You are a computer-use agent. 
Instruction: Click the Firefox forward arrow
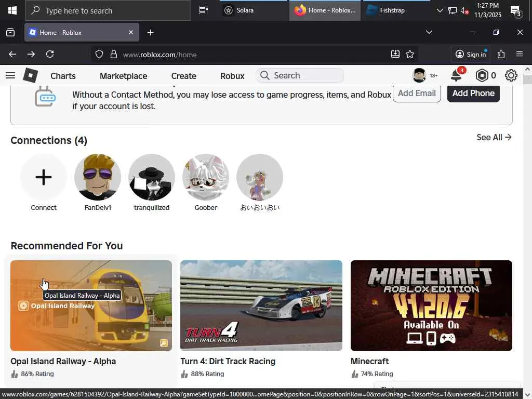[x=31, y=54]
